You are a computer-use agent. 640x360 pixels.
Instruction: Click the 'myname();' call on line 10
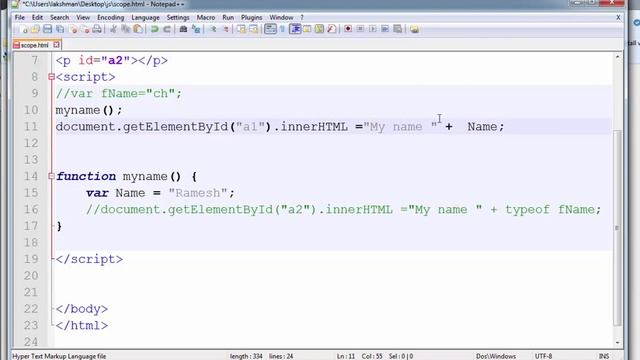coord(89,110)
